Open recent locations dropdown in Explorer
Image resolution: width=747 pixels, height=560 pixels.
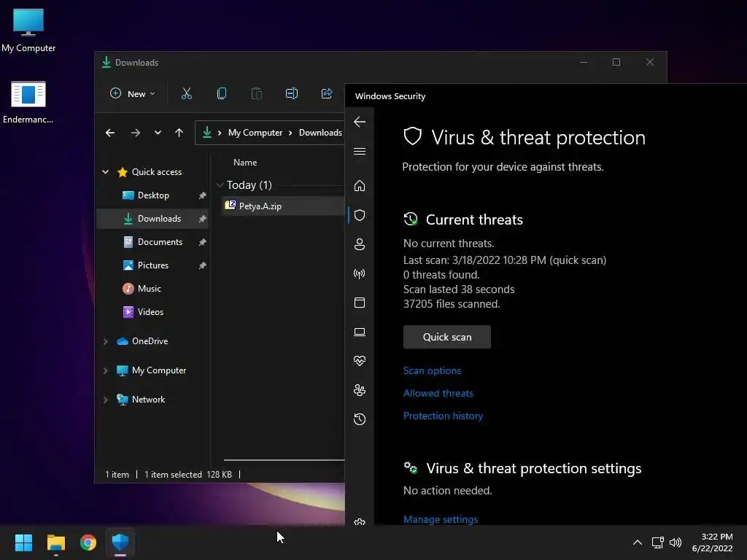(158, 133)
